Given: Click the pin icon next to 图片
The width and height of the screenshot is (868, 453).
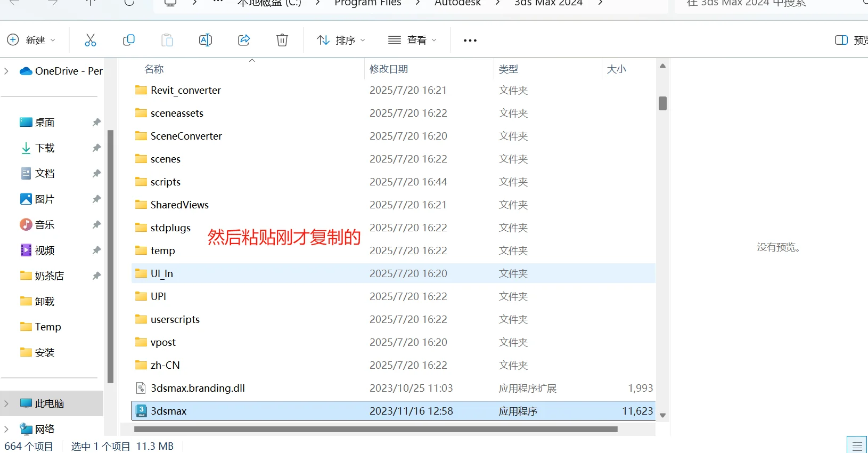Looking at the screenshot, I should [x=96, y=199].
